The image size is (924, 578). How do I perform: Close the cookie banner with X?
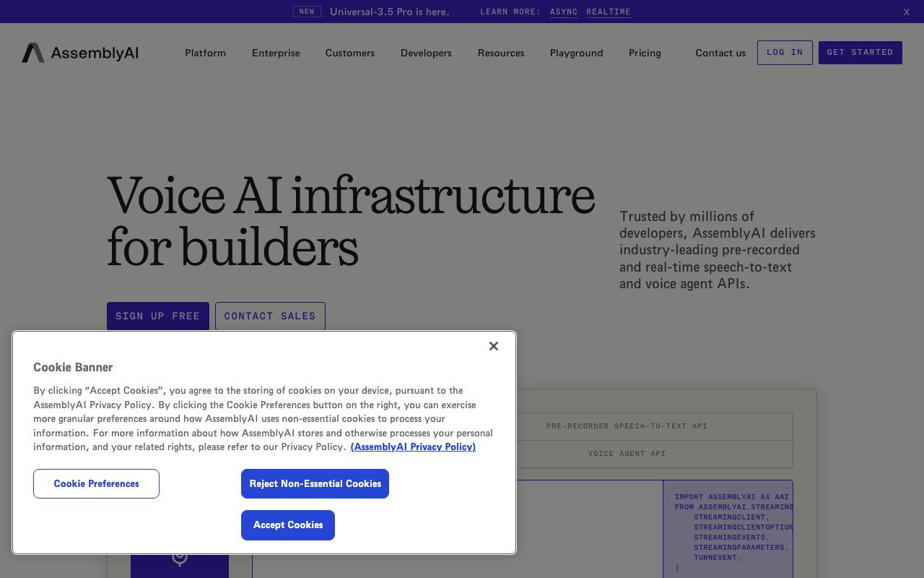point(494,346)
